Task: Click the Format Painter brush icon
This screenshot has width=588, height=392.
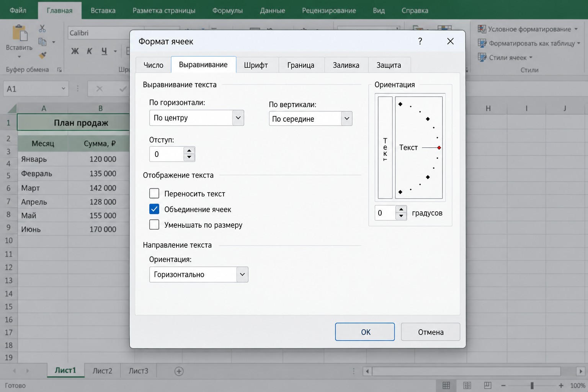Action: 42,56
